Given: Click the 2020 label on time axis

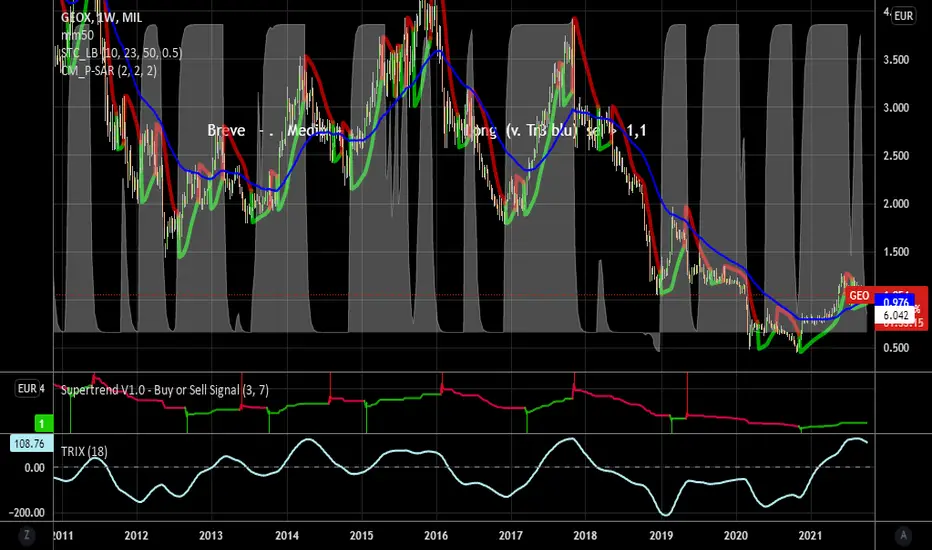Looking at the screenshot, I should [735, 535].
